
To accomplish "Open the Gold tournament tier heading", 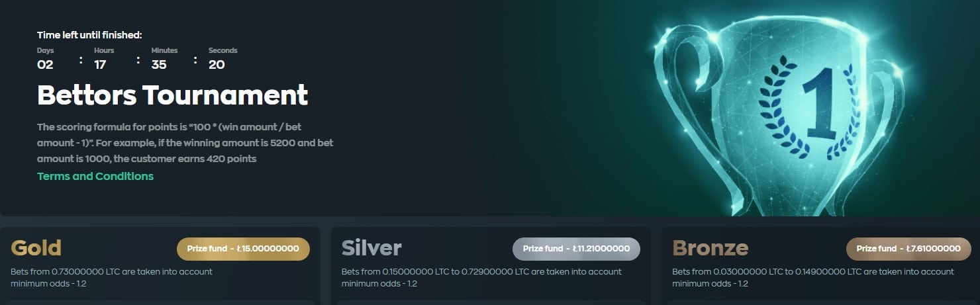I will [36, 248].
